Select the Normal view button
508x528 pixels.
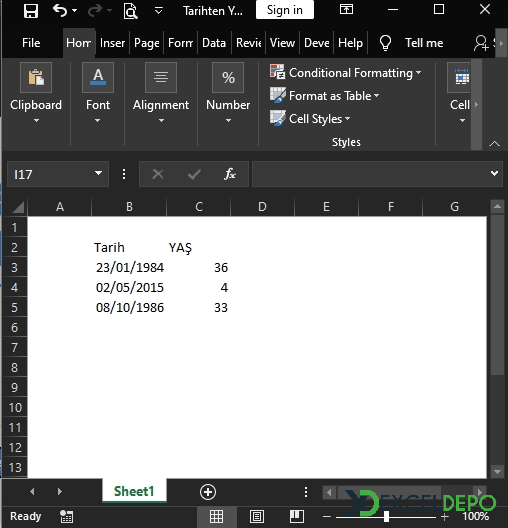(x=216, y=516)
